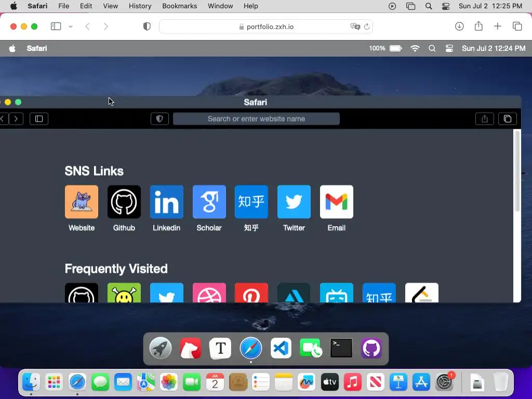Open the History menu

click(x=140, y=6)
